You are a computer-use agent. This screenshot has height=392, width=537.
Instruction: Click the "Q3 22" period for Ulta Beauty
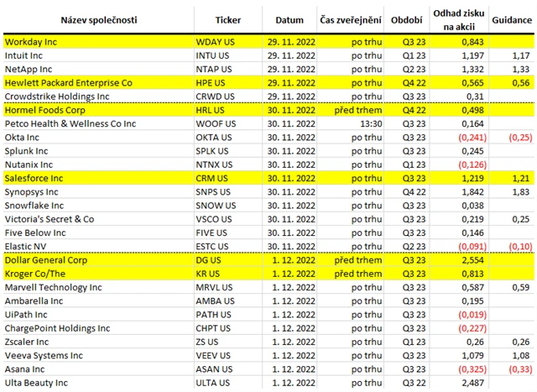[414, 383]
